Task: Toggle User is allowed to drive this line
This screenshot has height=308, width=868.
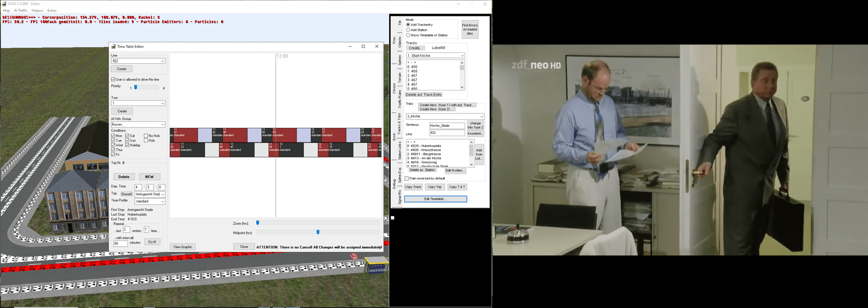Action: [113, 80]
